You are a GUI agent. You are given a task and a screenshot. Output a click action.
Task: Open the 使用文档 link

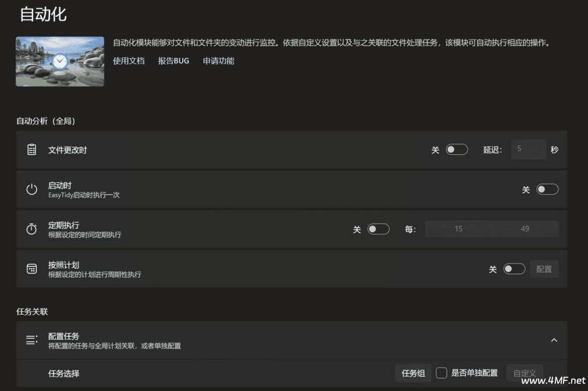coord(128,61)
